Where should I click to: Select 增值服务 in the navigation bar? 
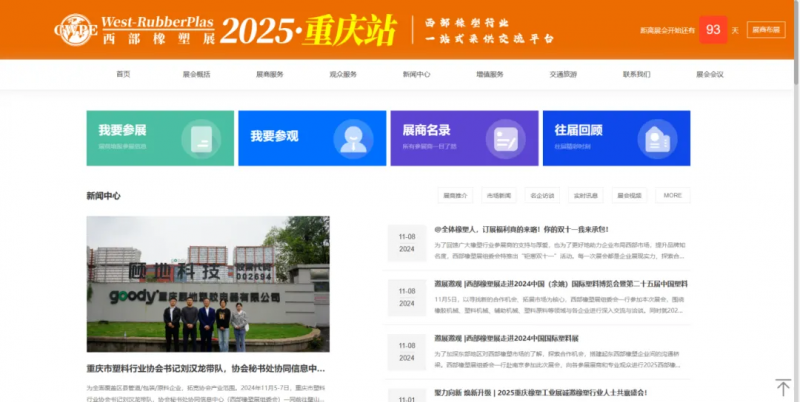point(490,74)
